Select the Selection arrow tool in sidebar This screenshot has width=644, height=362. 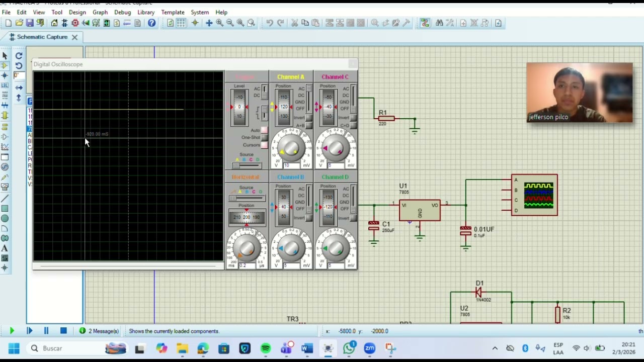coord(5,56)
